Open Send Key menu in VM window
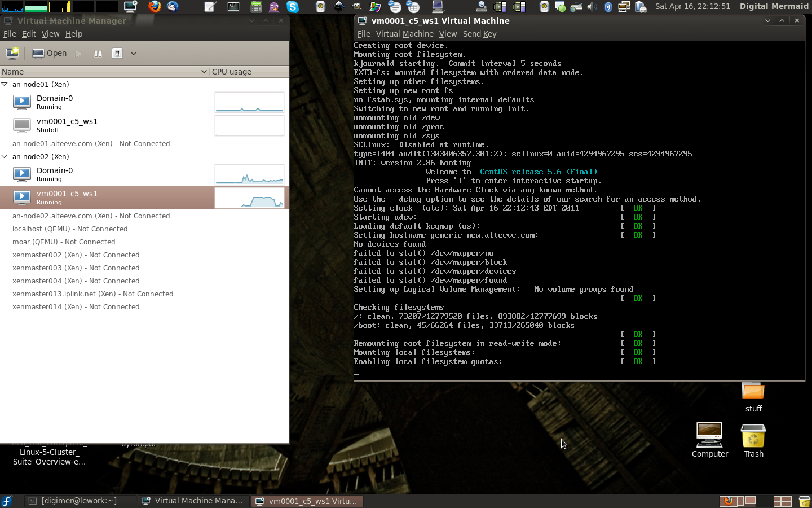 [x=479, y=34]
